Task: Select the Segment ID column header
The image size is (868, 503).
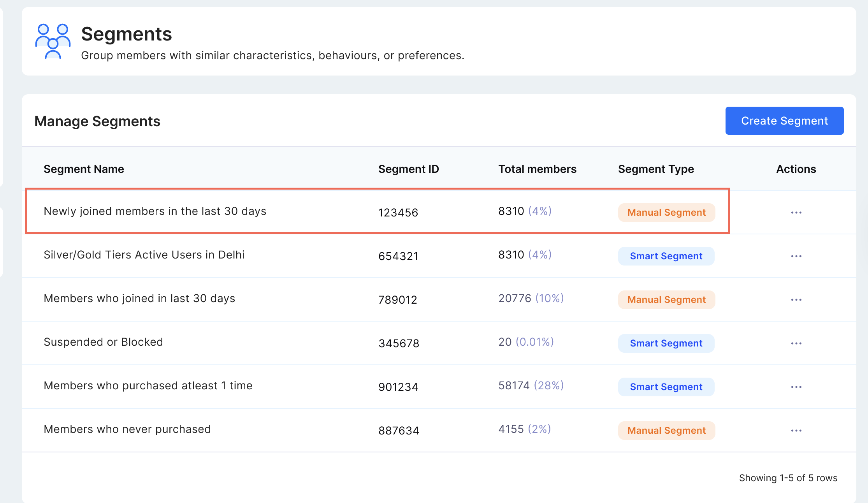Action: pos(408,169)
